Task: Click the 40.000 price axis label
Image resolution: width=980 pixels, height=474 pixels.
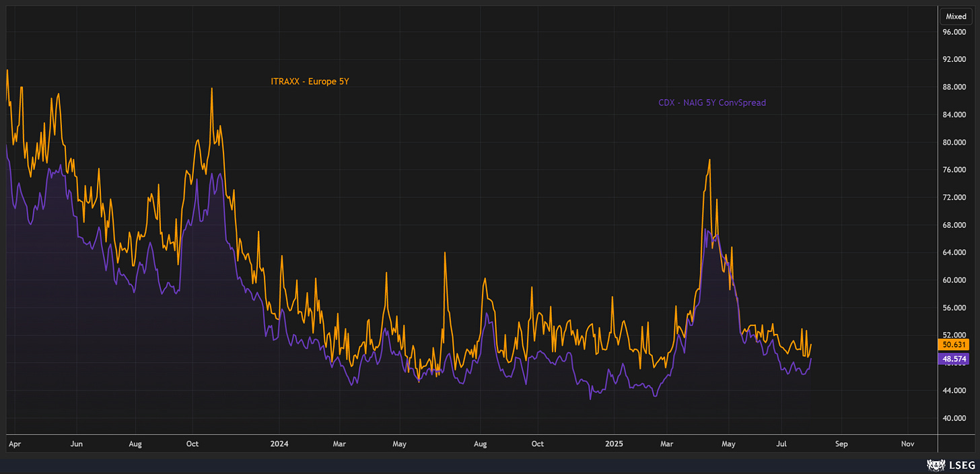Action: click(954, 418)
